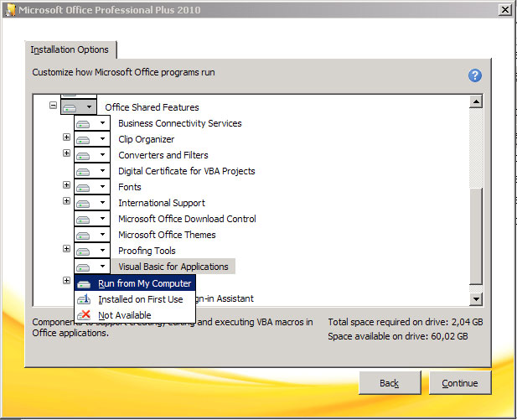
Task: Open the help icon with the question mark
Action: click(475, 75)
